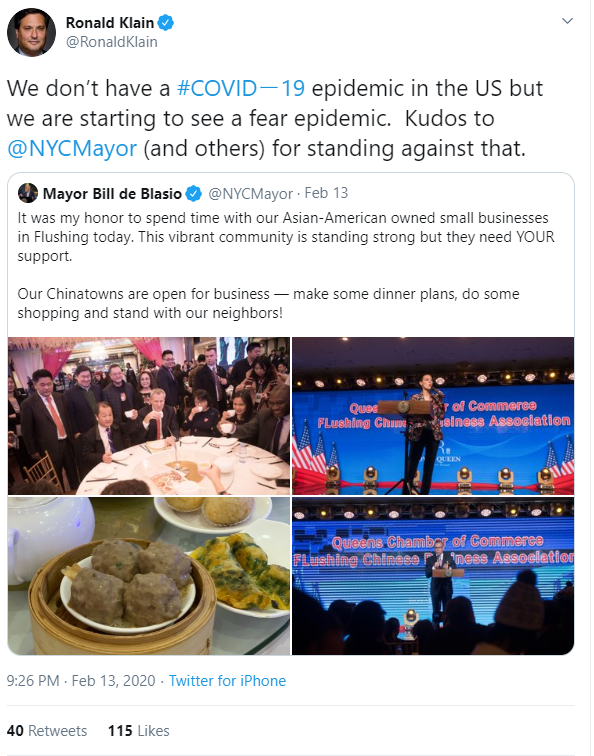This screenshot has width=594, height=756.
Task: Show the 115 Likes list
Action: coord(139,731)
